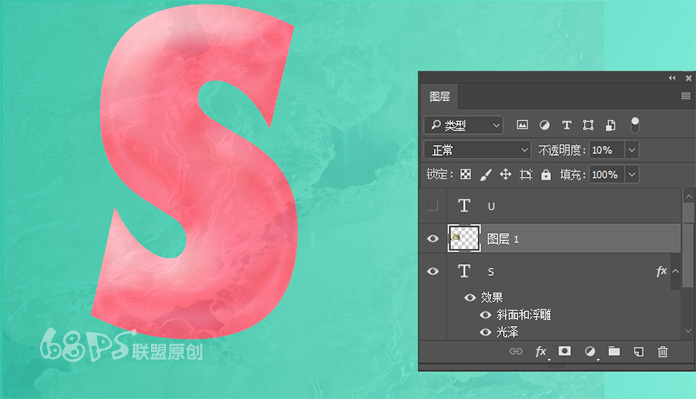Screen dimensions: 696x399
Task: Open the opacity slider arrow
Action: 632,150
